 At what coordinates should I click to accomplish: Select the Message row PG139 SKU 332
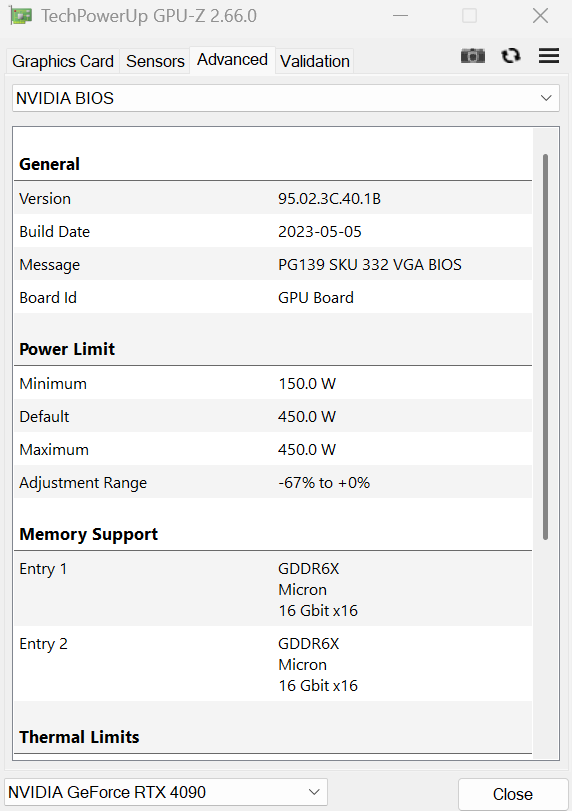tap(273, 264)
